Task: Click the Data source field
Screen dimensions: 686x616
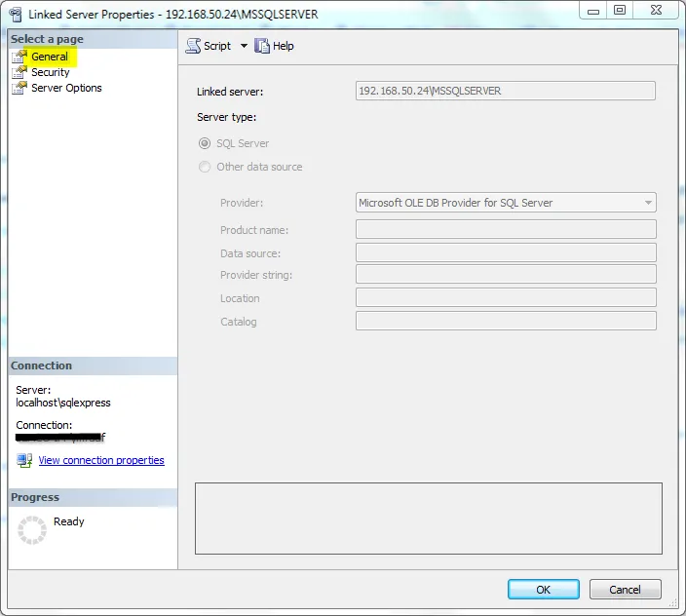Action: (x=506, y=252)
